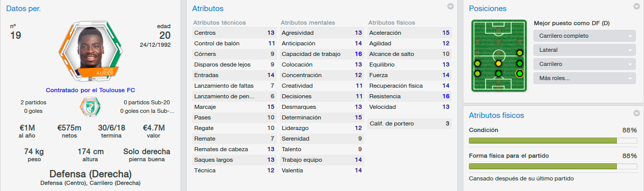Open the Atributos panel title

click(208, 9)
